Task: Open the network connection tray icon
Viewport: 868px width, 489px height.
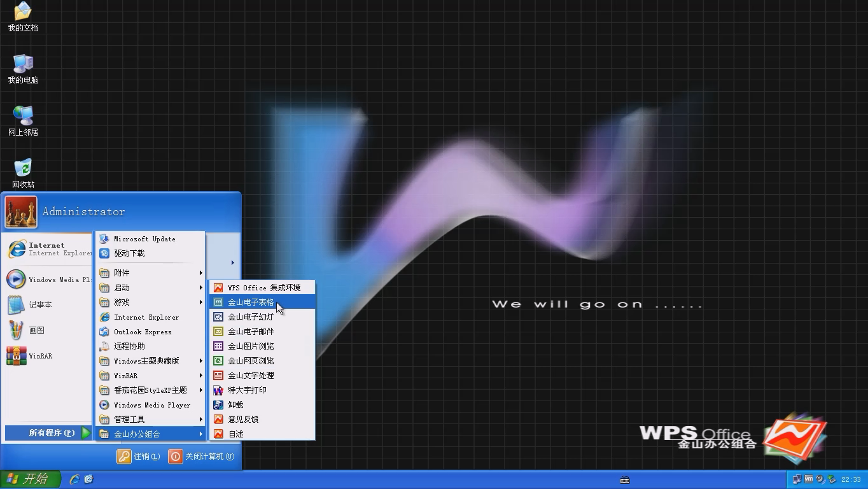Action: pyautogui.click(x=797, y=479)
